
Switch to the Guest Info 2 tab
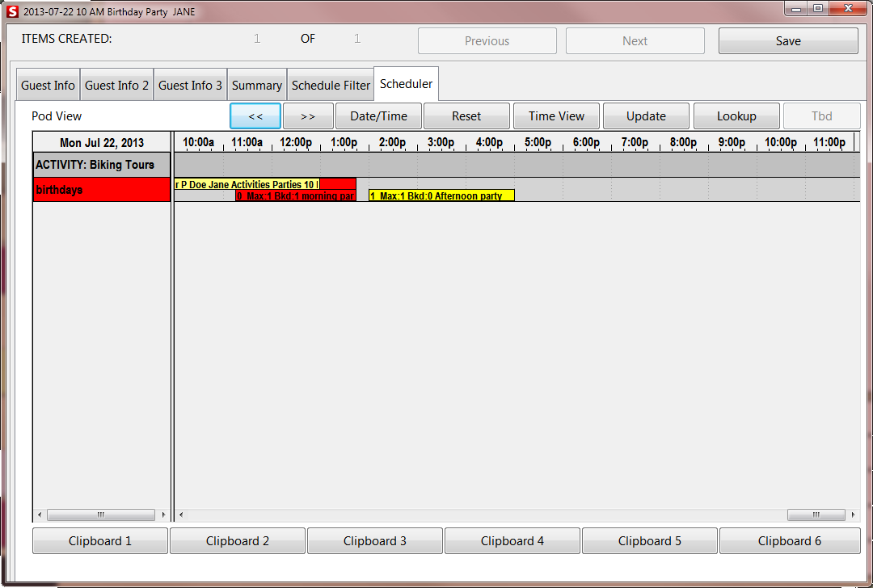click(x=117, y=85)
